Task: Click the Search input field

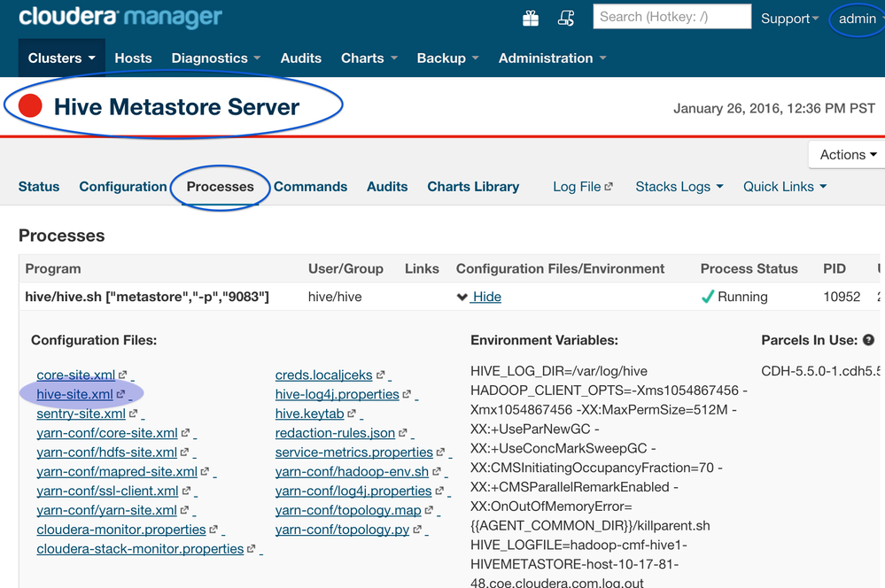Action: click(x=672, y=17)
